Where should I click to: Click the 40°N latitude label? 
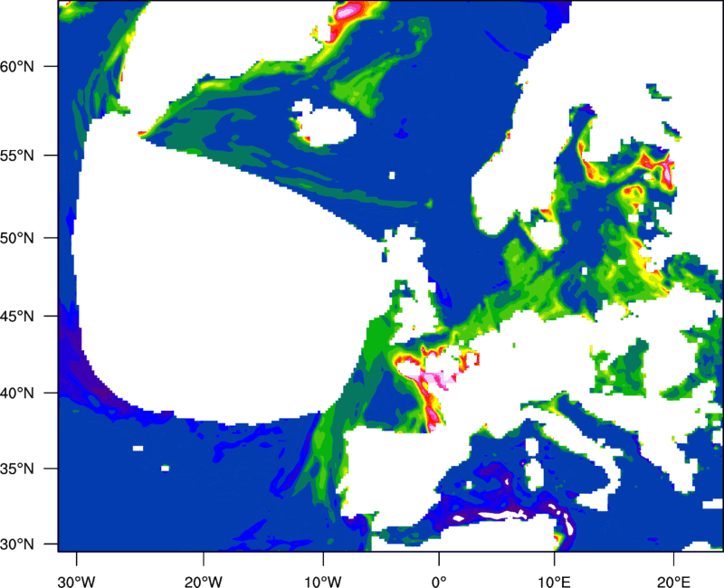(x=17, y=394)
